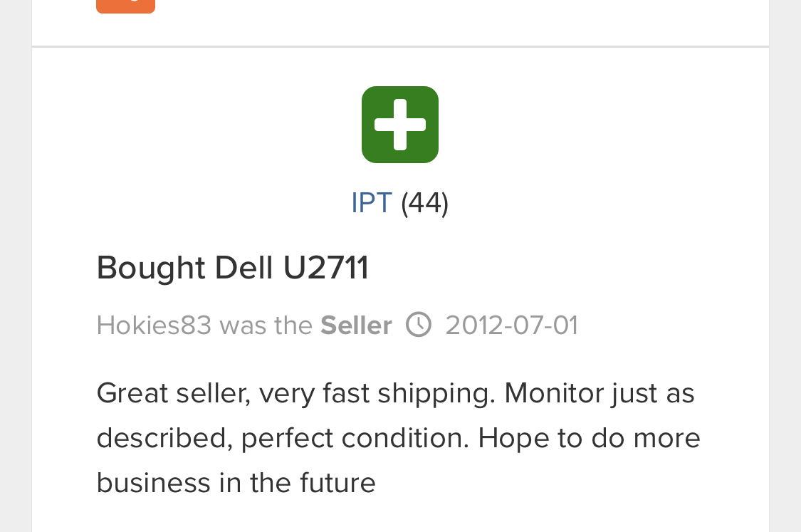Click the clock icon beside the date
This screenshot has height=532, width=801.
click(419, 325)
